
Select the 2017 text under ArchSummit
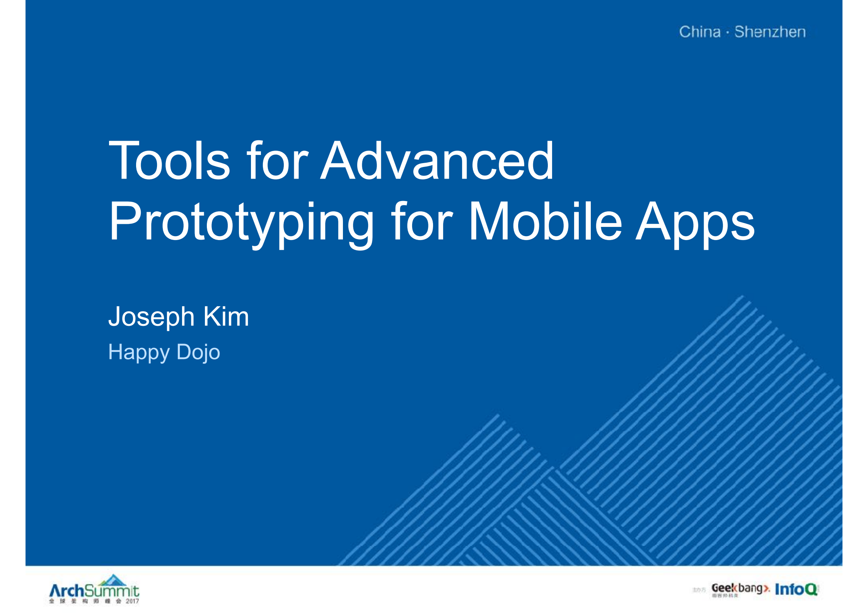[131, 601]
